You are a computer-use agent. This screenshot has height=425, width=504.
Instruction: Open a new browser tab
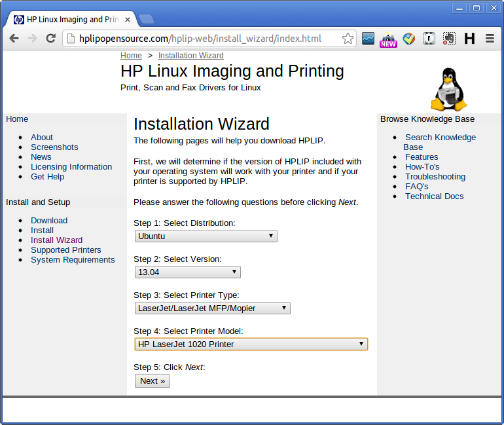(147, 19)
